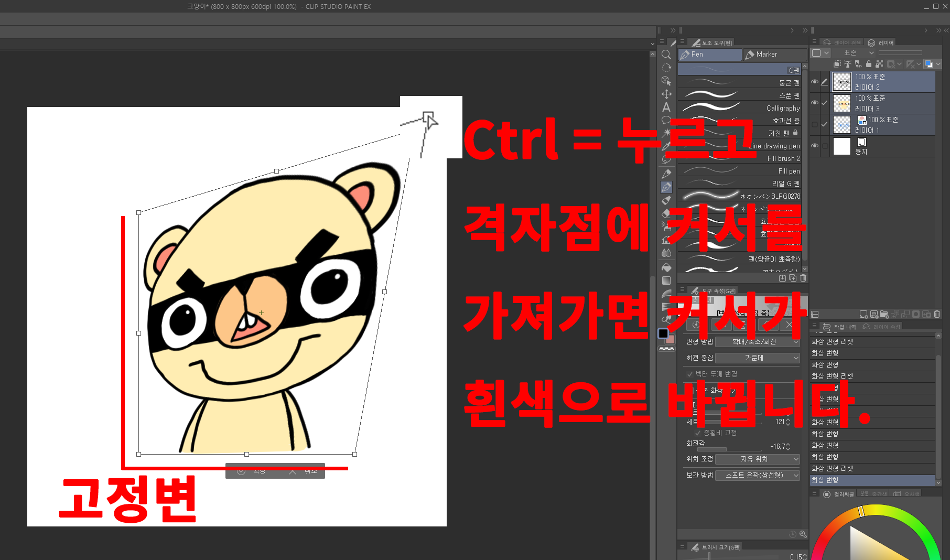Image resolution: width=950 pixels, height=560 pixels.
Task: Open 위치 조정 dropdown 자유 위치
Action: coord(757,459)
